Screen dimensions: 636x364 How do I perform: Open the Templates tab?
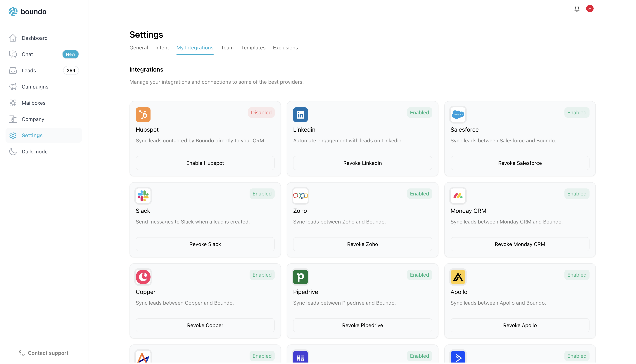coord(253,48)
